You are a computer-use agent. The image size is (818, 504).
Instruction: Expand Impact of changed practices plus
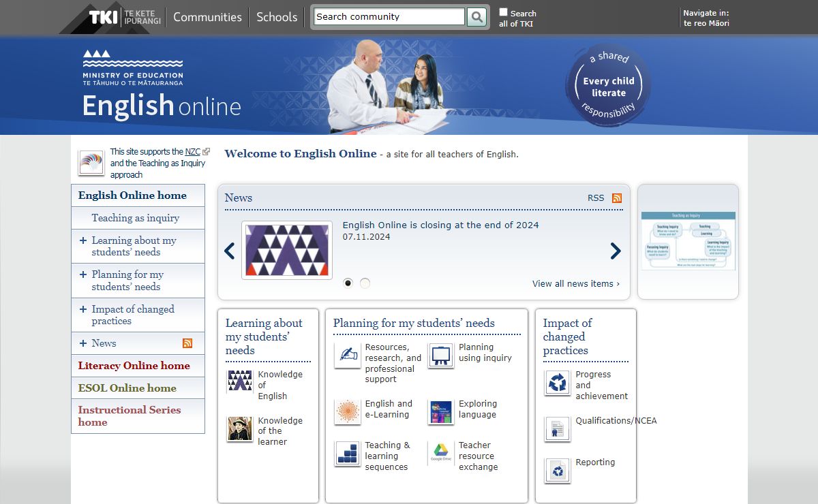point(83,309)
